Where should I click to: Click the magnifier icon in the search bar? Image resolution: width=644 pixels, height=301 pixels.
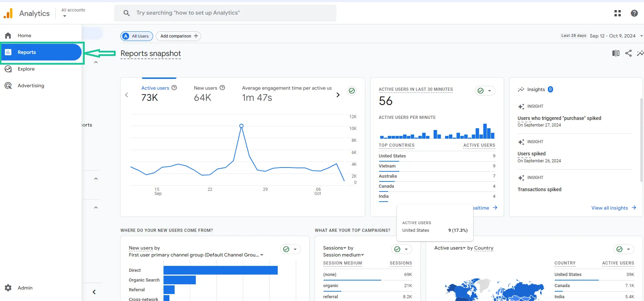click(127, 13)
